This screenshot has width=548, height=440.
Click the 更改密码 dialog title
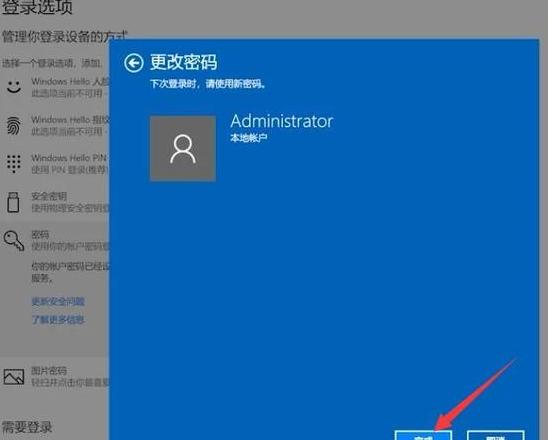183,62
